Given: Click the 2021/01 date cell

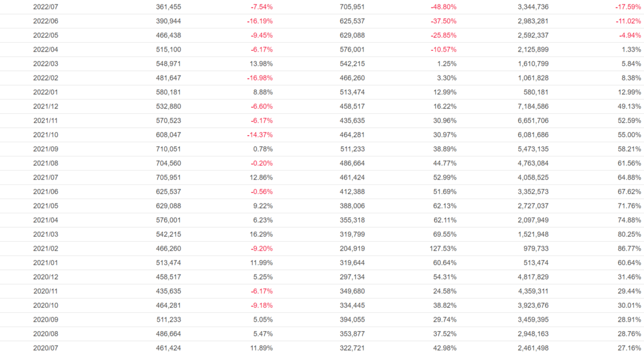Looking at the screenshot, I should pyautogui.click(x=45, y=263).
